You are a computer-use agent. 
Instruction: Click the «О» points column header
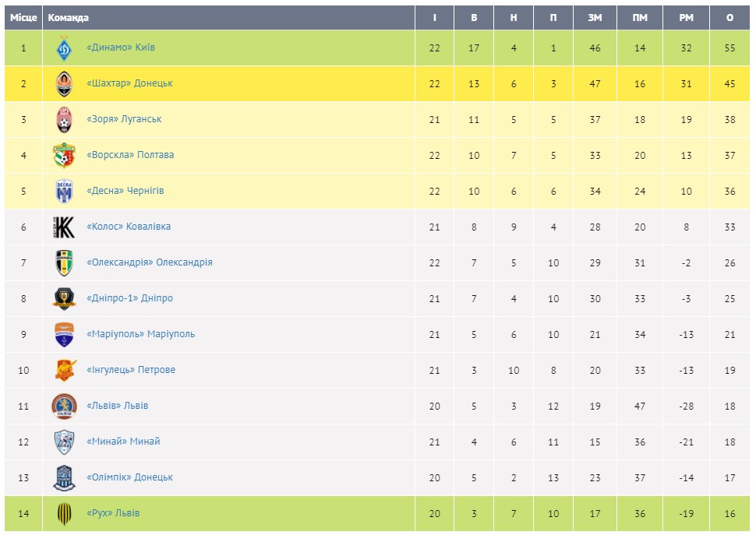pyautogui.click(x=730, y=18)
